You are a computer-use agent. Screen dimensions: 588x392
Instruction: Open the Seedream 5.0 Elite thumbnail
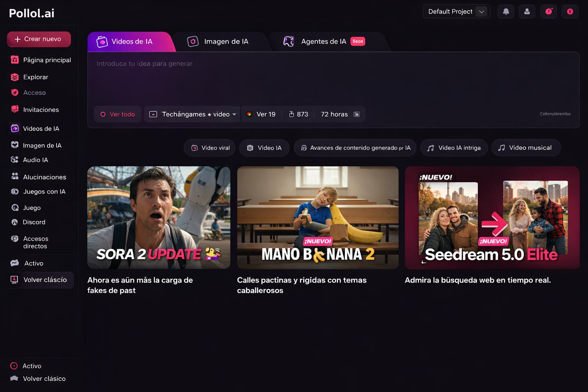coord(492,217)
